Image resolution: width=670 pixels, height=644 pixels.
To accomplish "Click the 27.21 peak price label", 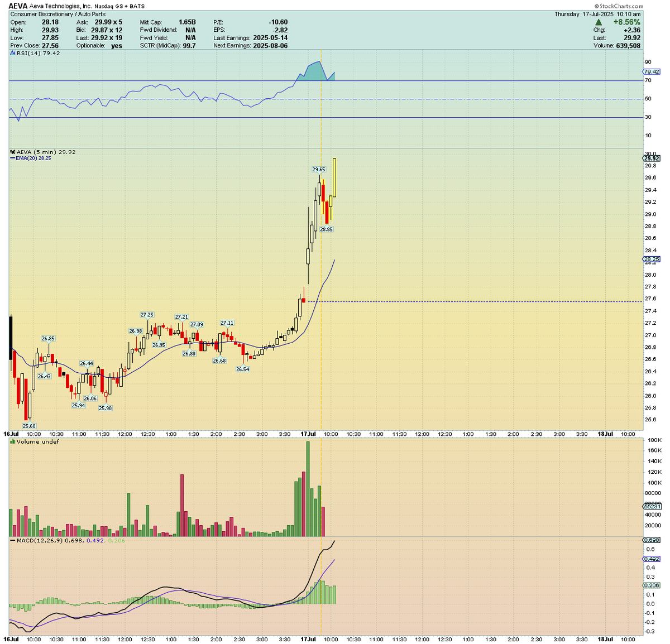I will (181, 316).
